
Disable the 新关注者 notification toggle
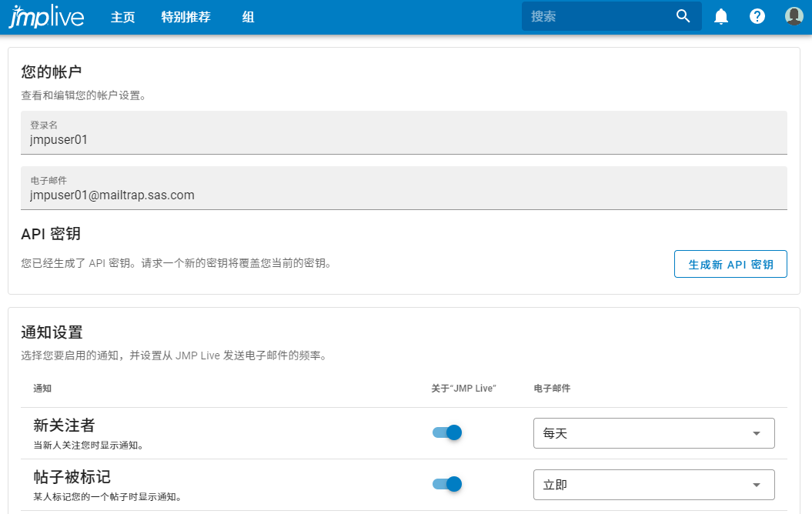446,432
